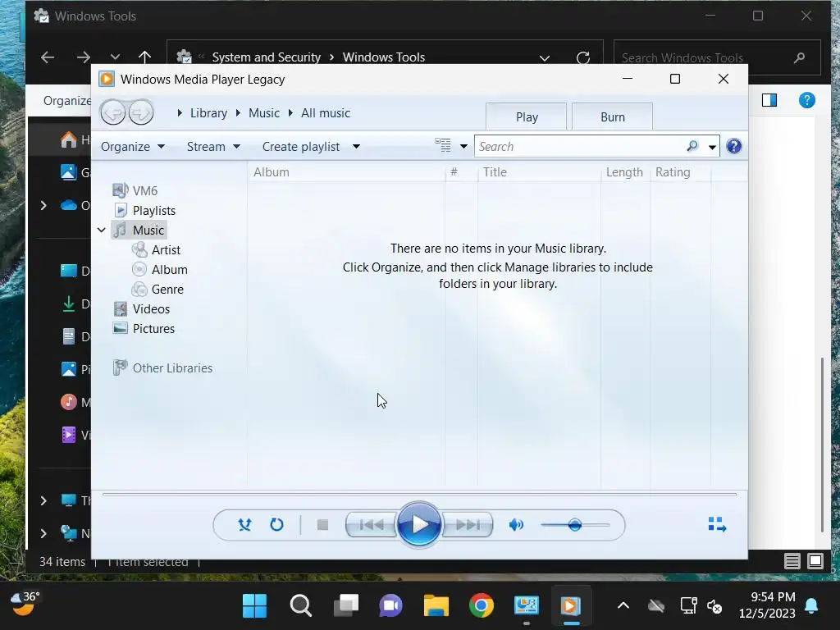Expand the OneDrive node in Explorer sidebar
This screenshot has height=630, width=840.
click(x=44, y=205)
